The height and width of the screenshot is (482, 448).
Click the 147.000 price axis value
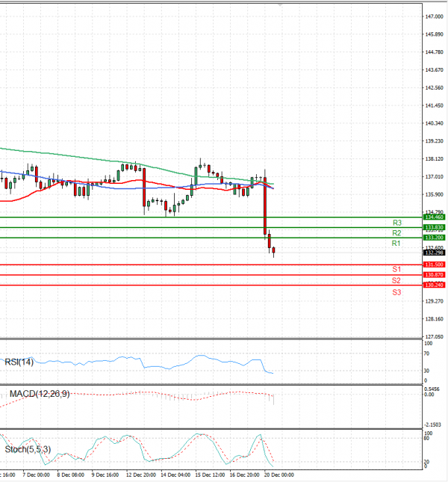tap(434, 16)
